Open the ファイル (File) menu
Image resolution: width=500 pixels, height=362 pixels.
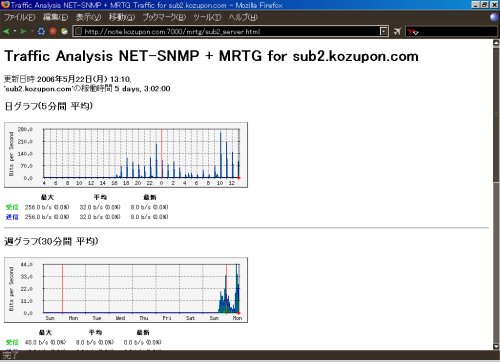(x=19, y=17)
